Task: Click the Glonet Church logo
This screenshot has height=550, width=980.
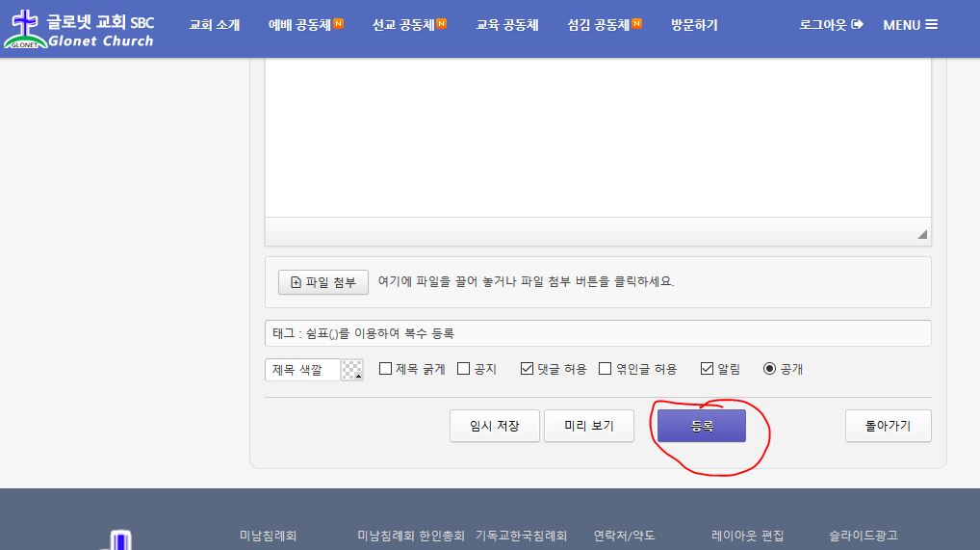Action: coord(79,30)
